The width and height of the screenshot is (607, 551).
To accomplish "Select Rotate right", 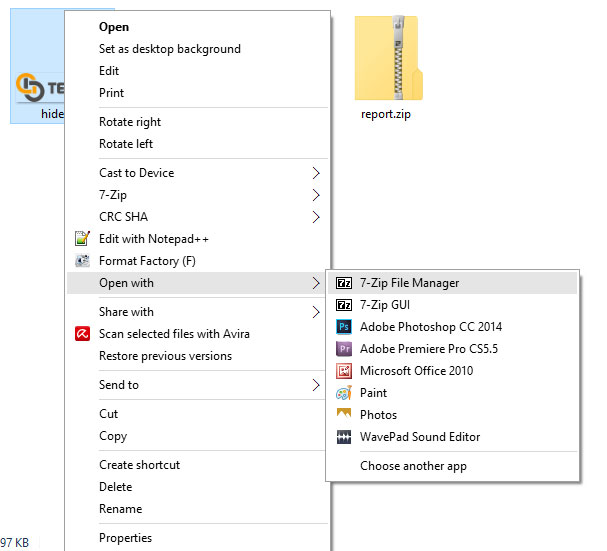I will [x=197, y=122].
